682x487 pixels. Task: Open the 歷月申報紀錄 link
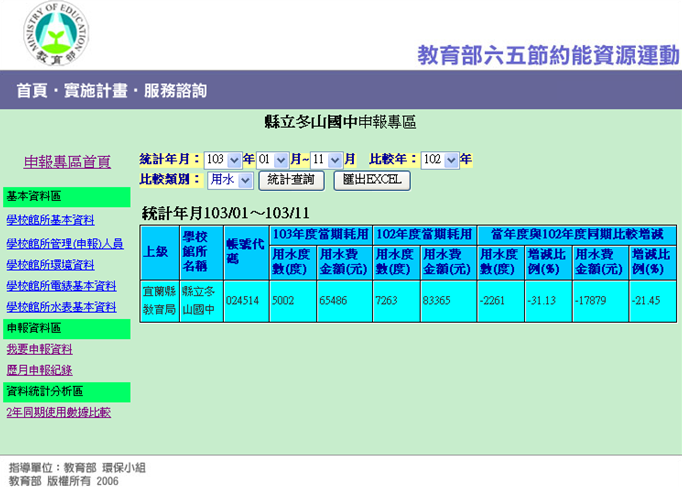click(x=39, y=370)
